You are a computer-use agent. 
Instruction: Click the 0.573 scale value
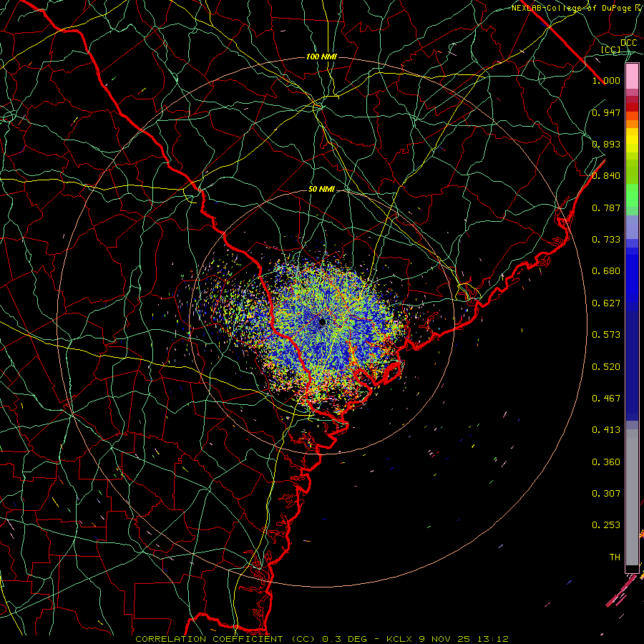[606, 335]
